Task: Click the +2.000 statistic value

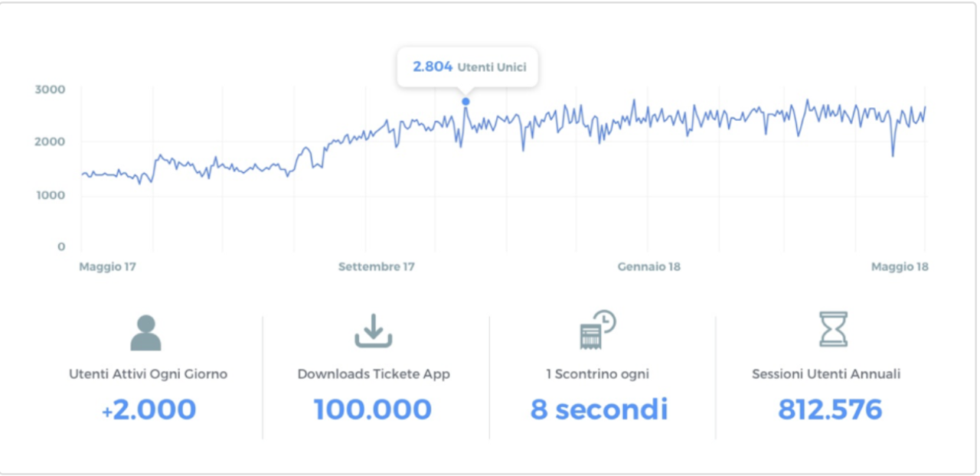Action: click(x=149, y=409)
